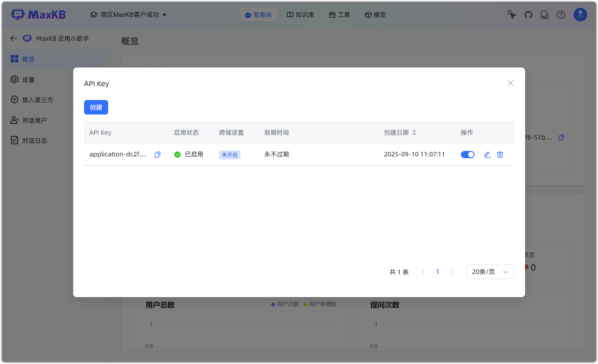Delete the API key with the trash icon

500,155
